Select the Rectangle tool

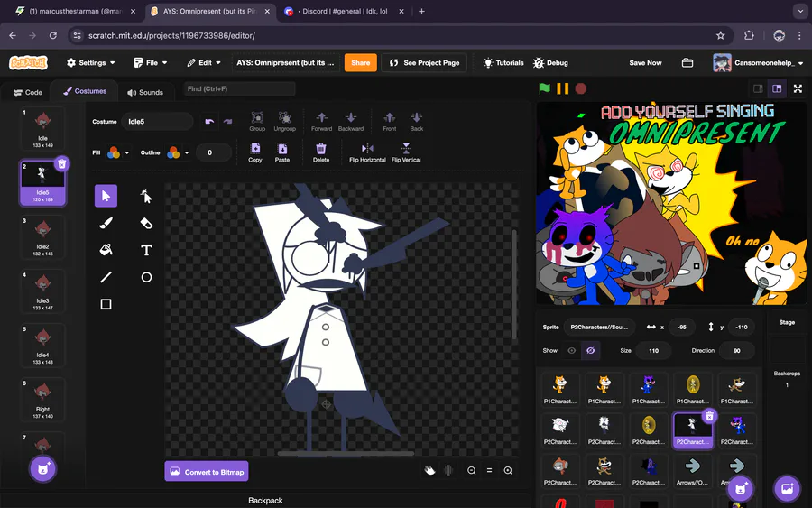[106, 304]
